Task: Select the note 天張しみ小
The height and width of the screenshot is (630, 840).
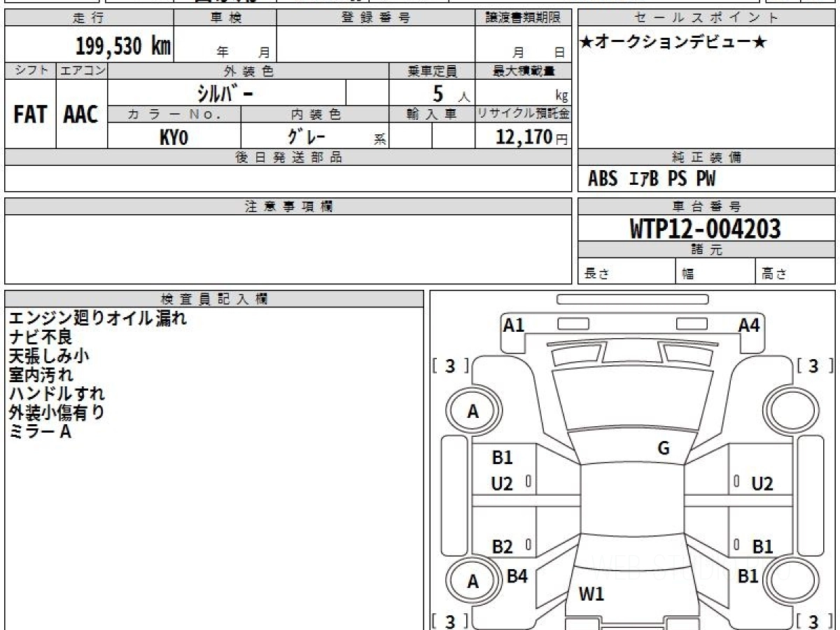Action: coord(49,356)
